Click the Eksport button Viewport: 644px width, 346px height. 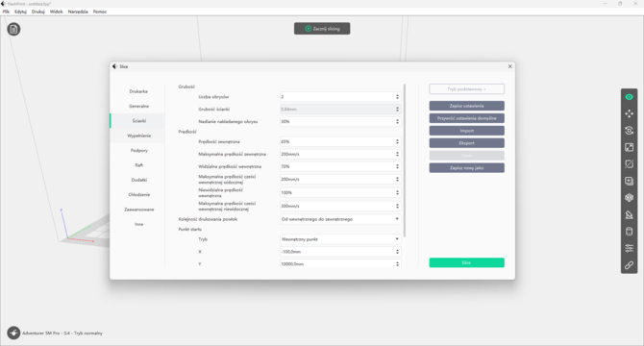coord(466,143)
